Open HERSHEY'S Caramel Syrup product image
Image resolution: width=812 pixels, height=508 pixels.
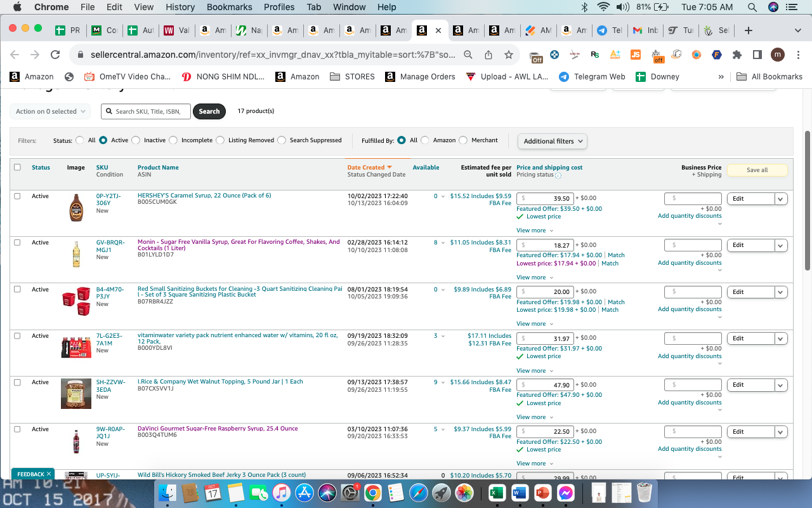point(76,208)
